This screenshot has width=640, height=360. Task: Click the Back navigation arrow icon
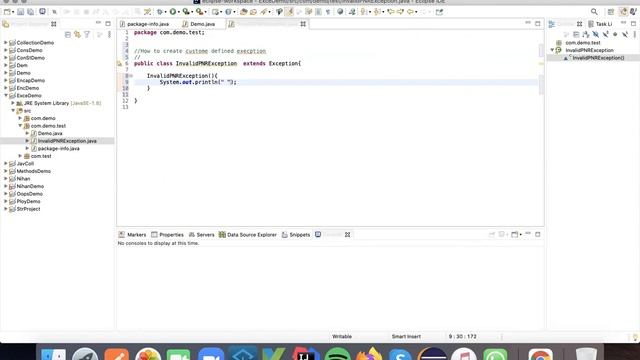point(411,12)
